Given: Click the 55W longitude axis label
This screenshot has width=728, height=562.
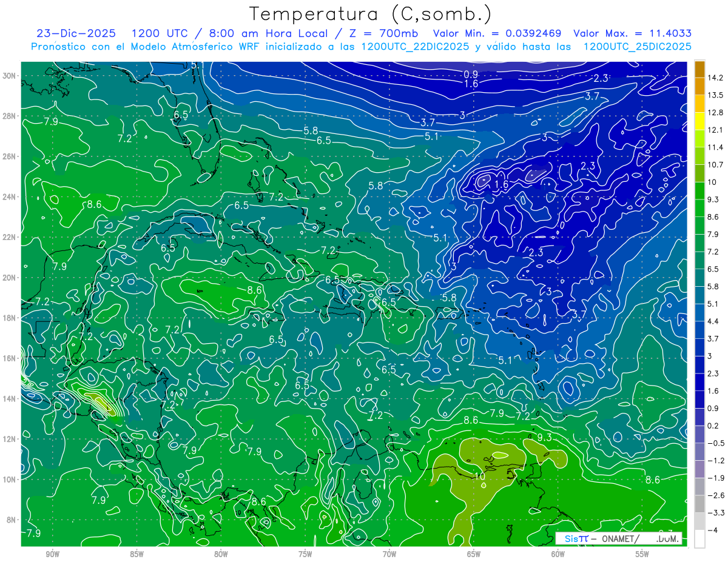Looking at the screenshot, I should (642, 555).
